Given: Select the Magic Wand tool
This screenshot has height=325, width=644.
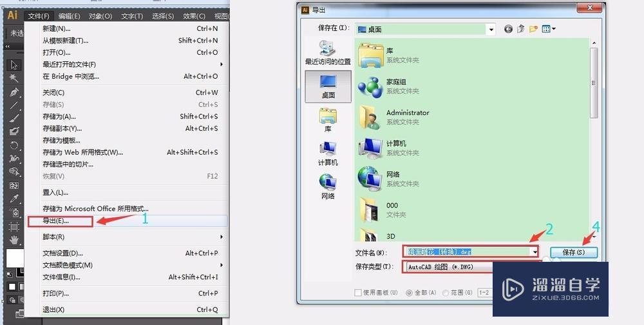Looking at the screenshot, I should tap(14, 78).
